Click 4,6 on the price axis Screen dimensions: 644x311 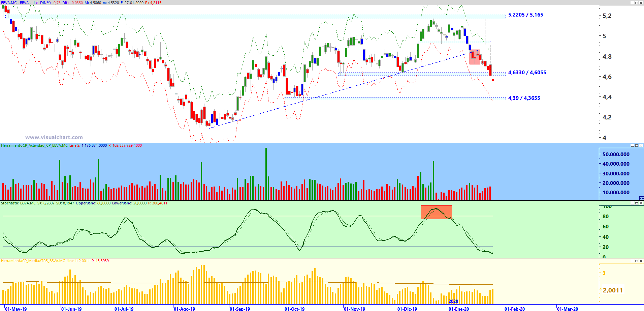[x=607, y=77]
